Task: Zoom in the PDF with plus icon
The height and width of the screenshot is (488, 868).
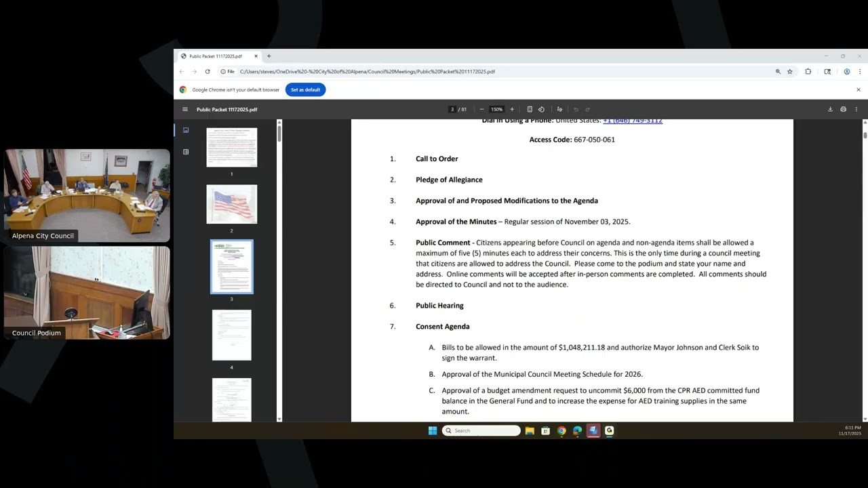Action: (x=512, y=109)
